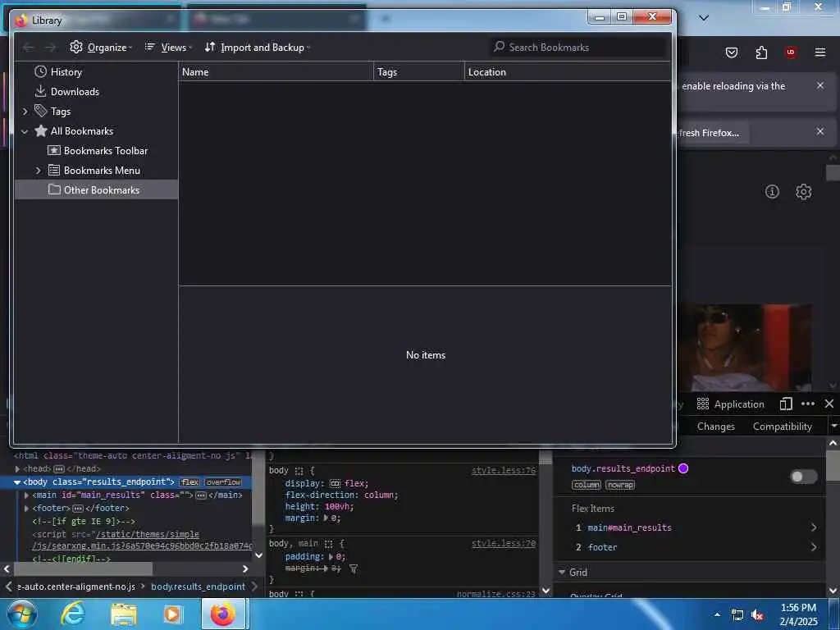Sort by the Name column header
The height and width of the screenshot is (630, 840).
click(x=276, y=72)
